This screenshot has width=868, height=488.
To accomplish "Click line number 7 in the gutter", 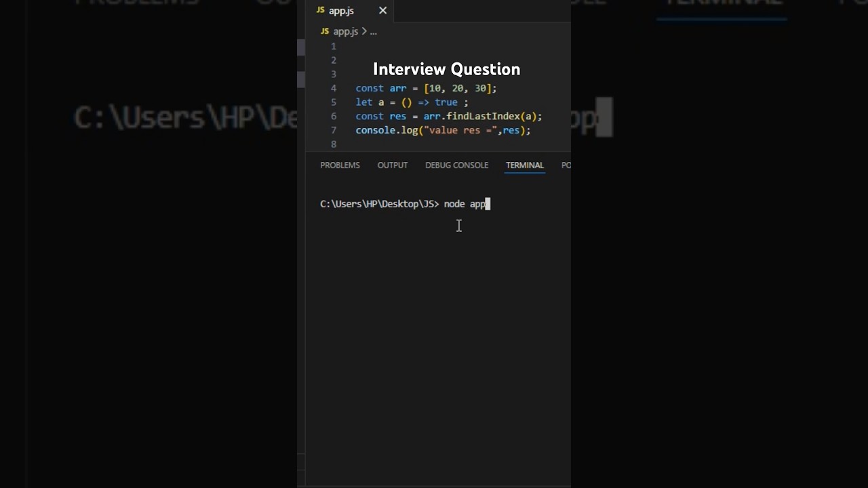I will click(x=334, y=130).
